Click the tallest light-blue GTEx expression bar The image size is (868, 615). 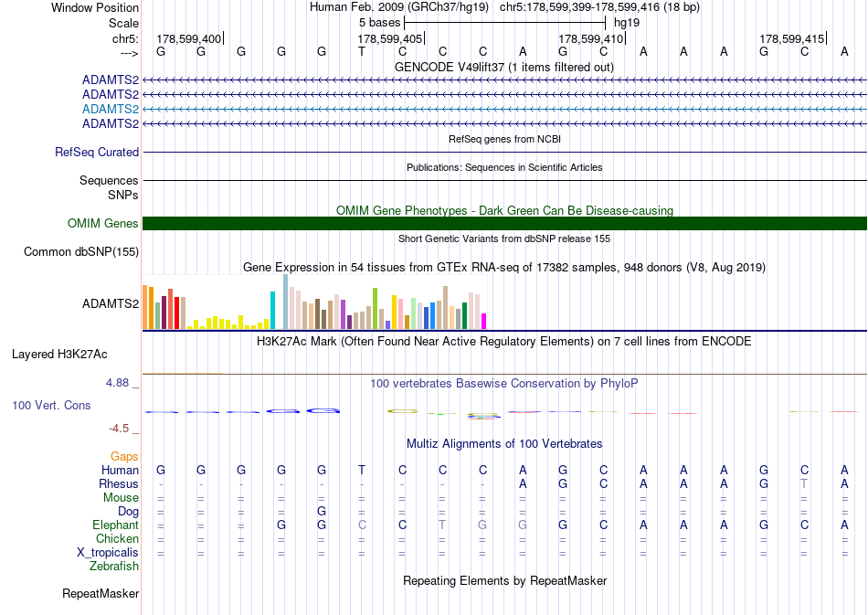pos(286,302)
